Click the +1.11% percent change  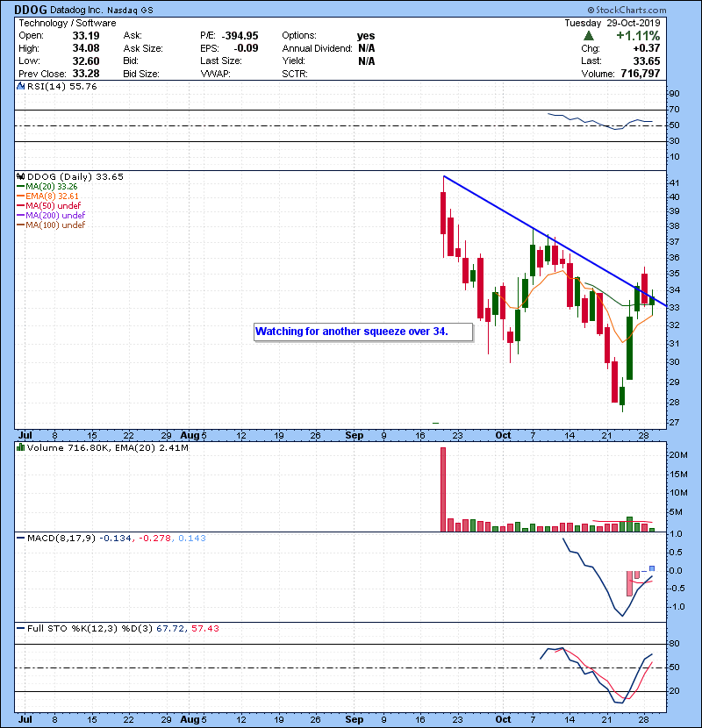(x=638, y=36)
